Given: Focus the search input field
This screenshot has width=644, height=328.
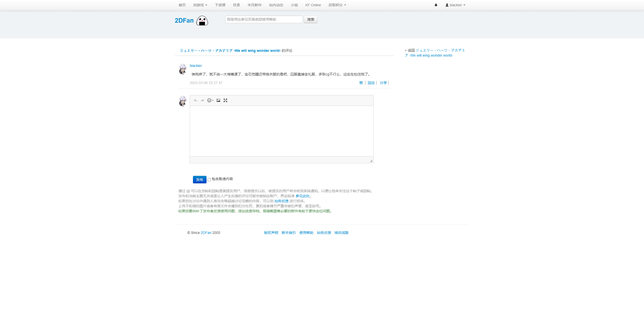Looking at the screenshot, I should click(264, 19).
